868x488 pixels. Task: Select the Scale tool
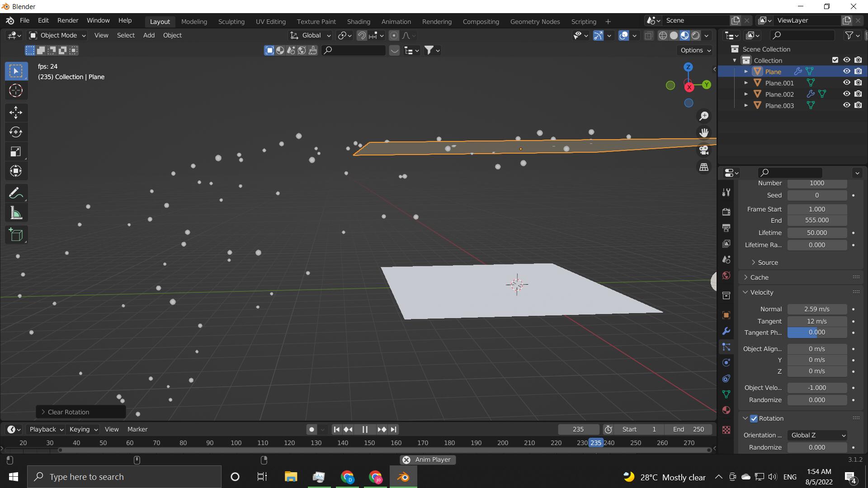pos(16,152)
